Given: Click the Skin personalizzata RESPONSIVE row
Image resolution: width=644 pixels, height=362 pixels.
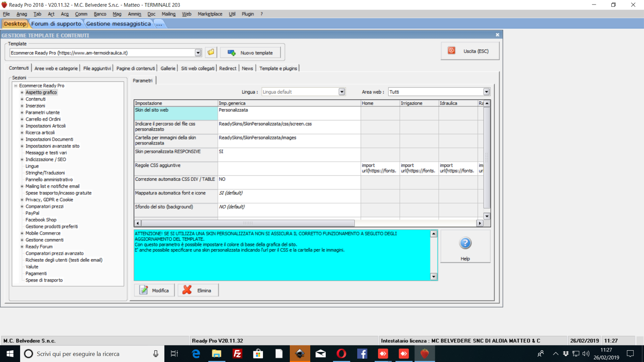Looking at the screenshot, I should pos(176,154).
